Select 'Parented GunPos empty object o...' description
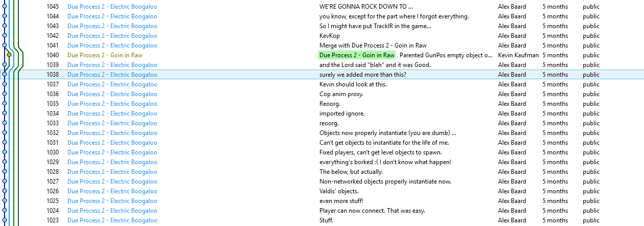The height and width of the screenshot is (226, 644). (446, 55)
